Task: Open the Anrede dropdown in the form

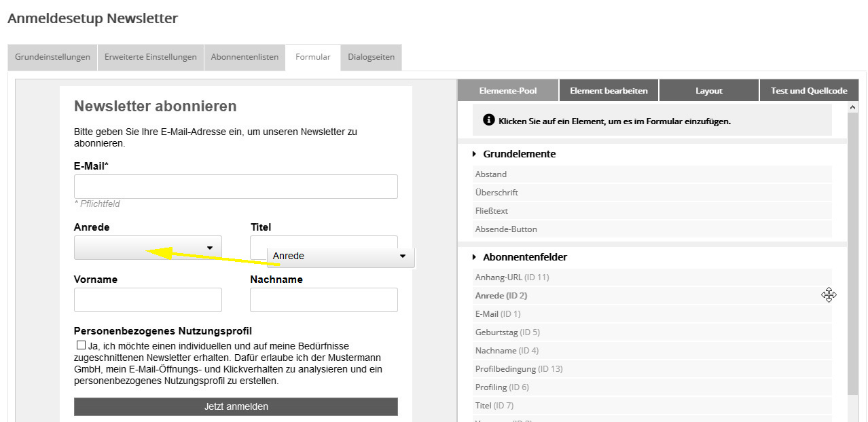Action: 147,248
